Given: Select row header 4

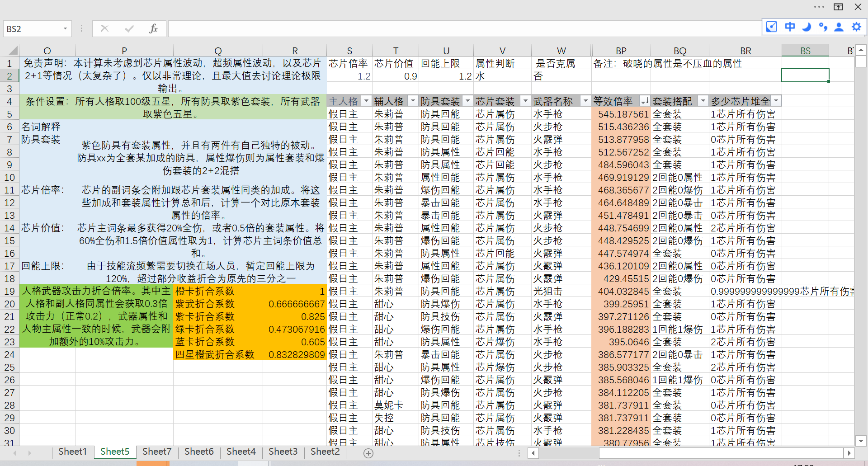Looking at the screenshot, I should click(x=9, y=101).
